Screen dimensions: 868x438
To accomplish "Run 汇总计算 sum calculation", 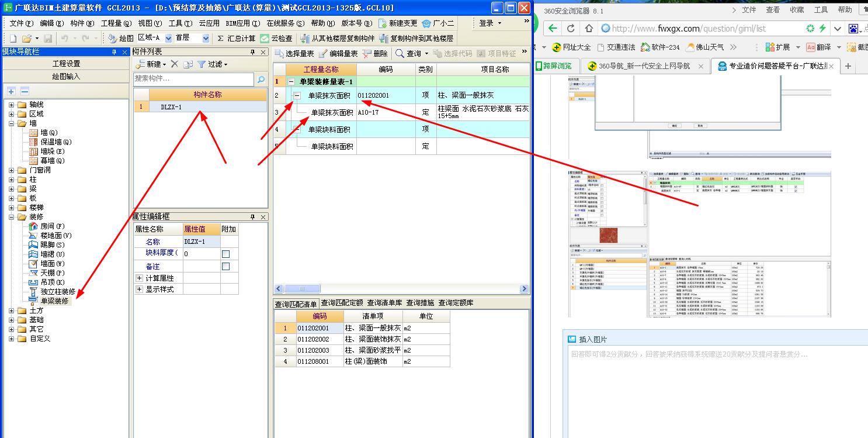I will pyautogui.click(x=236, y=38).
